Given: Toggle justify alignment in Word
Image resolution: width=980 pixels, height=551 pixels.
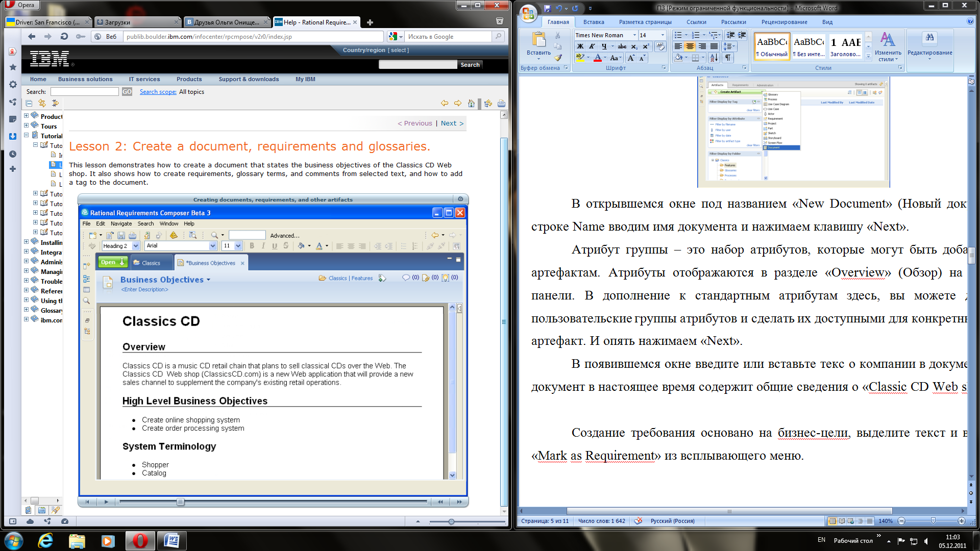Looking at the screenshot, I should coord(714,46).
